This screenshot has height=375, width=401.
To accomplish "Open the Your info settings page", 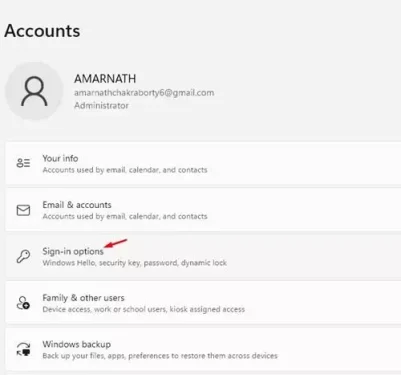I will [203, 163].
